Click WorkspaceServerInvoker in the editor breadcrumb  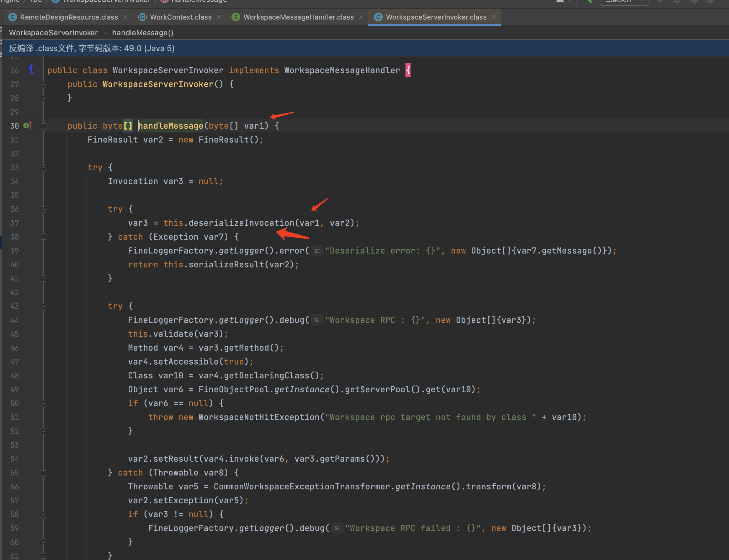coord(53,33)
